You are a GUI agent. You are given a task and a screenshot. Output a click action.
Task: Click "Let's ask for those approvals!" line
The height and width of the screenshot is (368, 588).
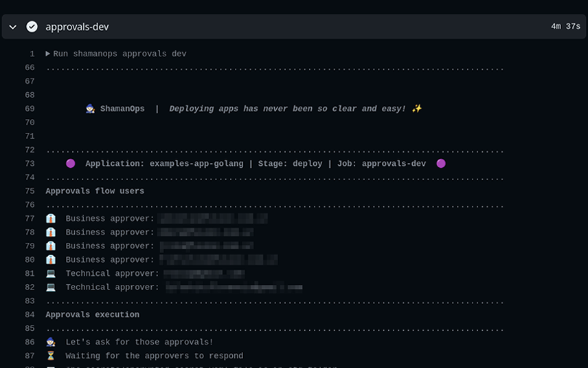139,342
